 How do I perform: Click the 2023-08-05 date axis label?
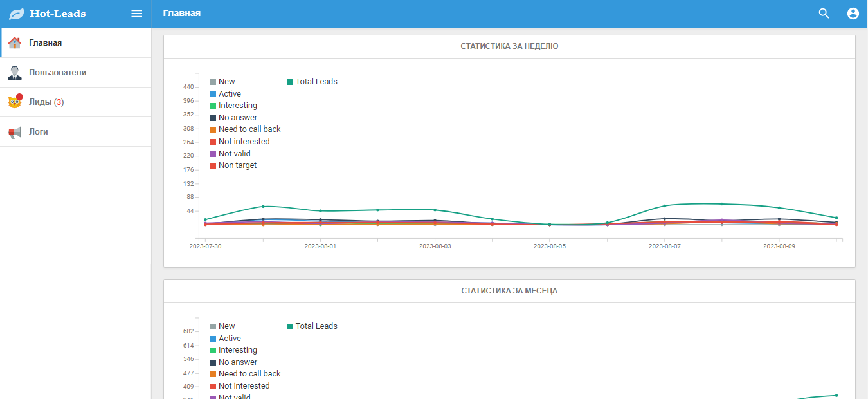coord(550,246)
